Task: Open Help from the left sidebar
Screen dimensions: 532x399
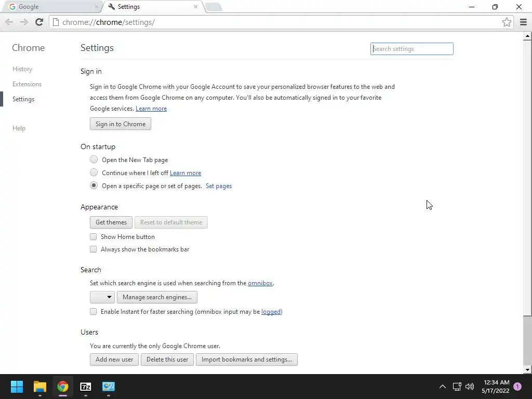Action: tap(19, 128)
